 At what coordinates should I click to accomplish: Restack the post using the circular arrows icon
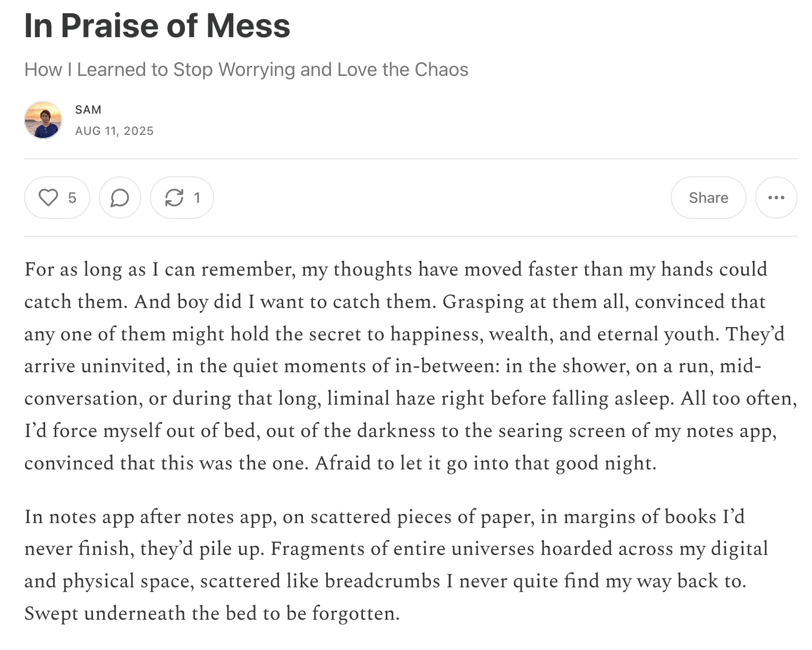(x=174, y=198)
